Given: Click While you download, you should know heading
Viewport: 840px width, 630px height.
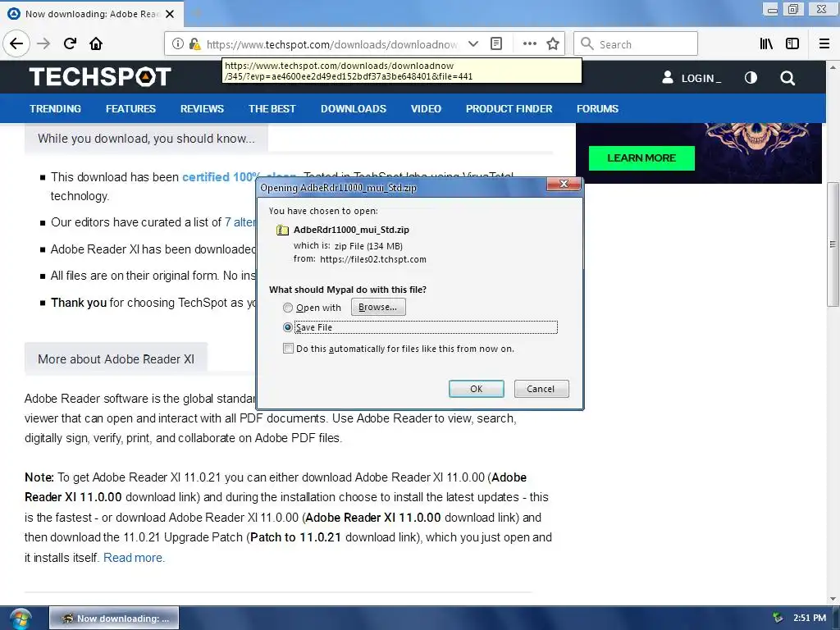Looking at the screenshot, I should click(146, 138).
